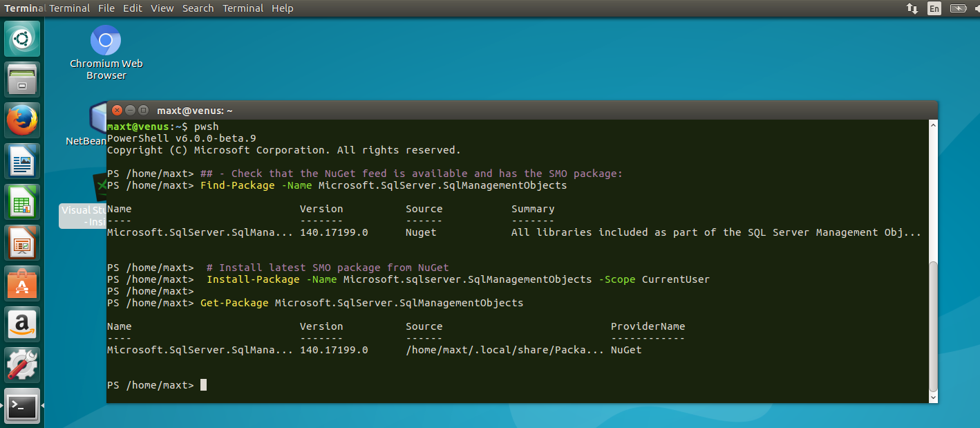
Task: Click the 'Nuget' source value
Action: tap(421, 232)
